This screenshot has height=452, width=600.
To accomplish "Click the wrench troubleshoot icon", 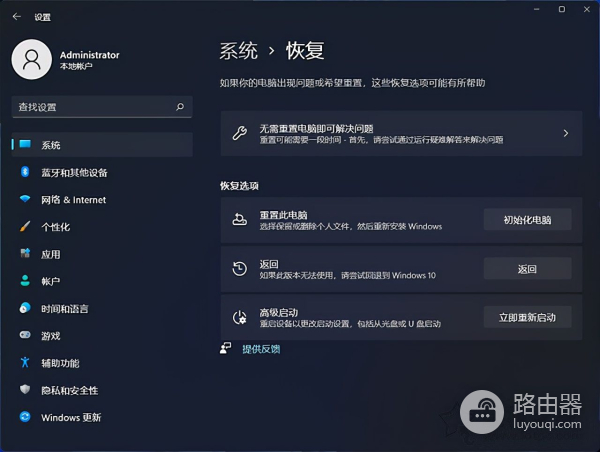I will [240, 133].
